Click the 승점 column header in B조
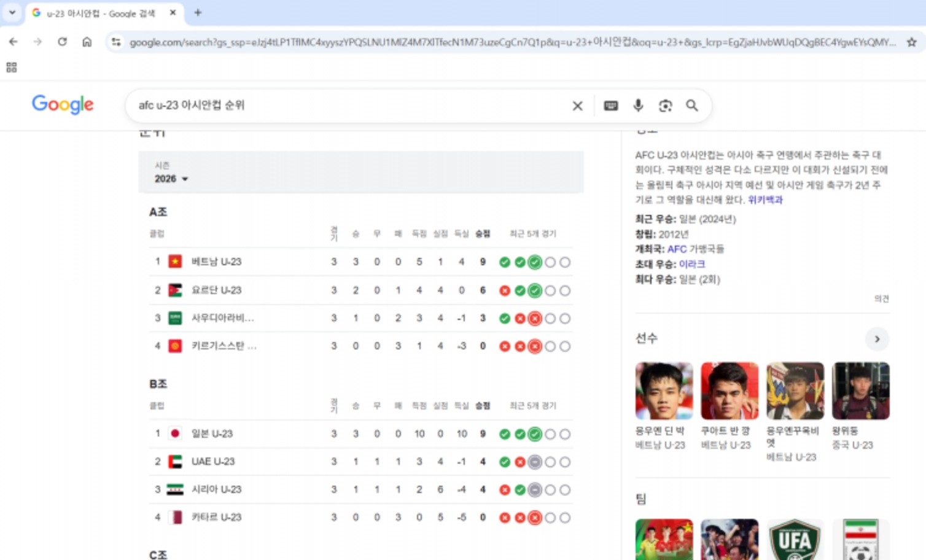Screen dimensions: 926x560 point(483,405)
